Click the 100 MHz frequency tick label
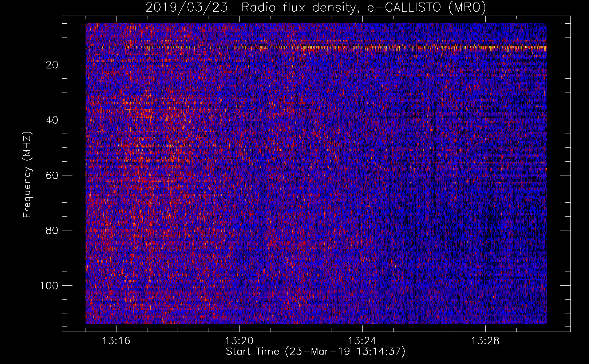 point(49,286)
